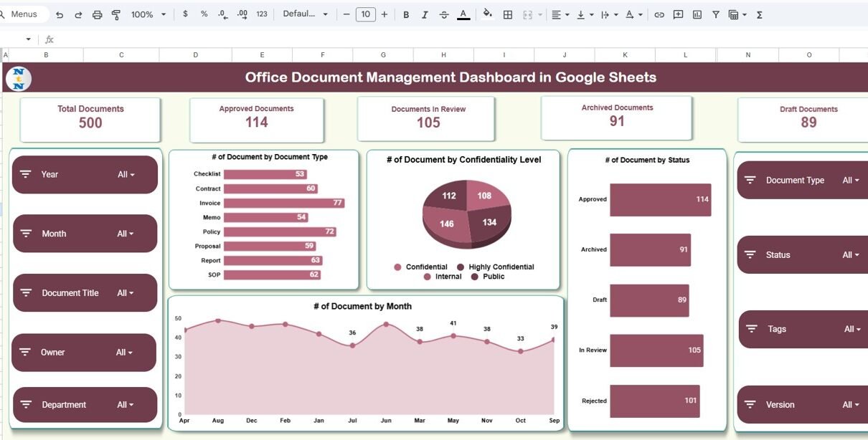The image size is (868, 440).
Task: Open the zoom level 100% dropdown
Action: coord(148,14)
